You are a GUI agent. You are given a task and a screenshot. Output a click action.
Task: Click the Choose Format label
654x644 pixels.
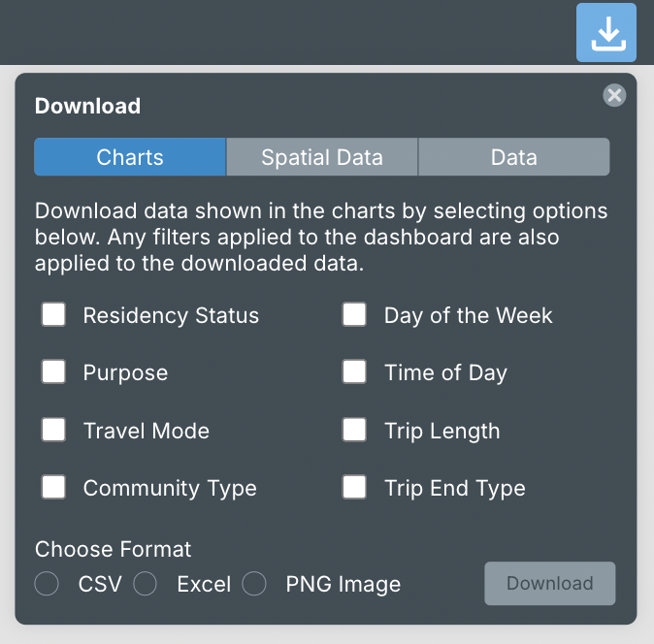[113, 549]
